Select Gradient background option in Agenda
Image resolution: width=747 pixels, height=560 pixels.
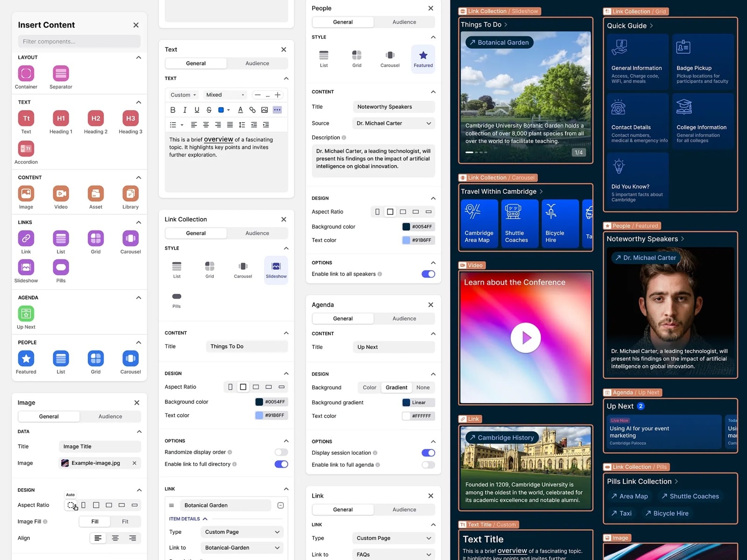[396, 387]
